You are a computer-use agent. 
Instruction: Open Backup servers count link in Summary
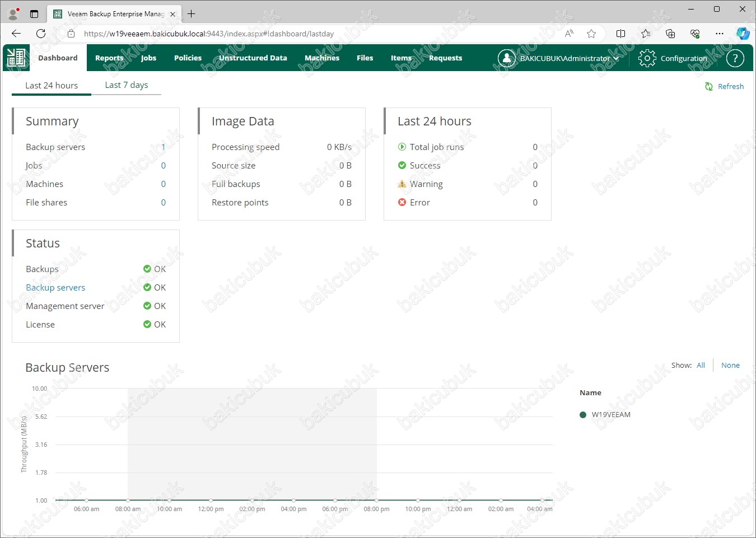point(163,147)
